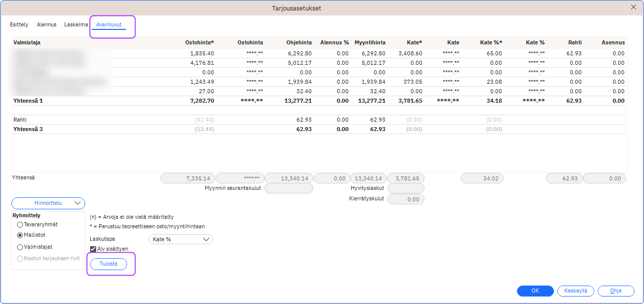644x304 pixels.
Task: Click the Keskeytä cancel button
Action: coord(575,291)
